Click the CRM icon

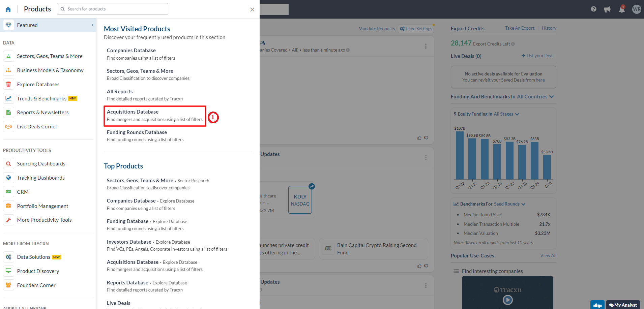click(x=8, y=192)
